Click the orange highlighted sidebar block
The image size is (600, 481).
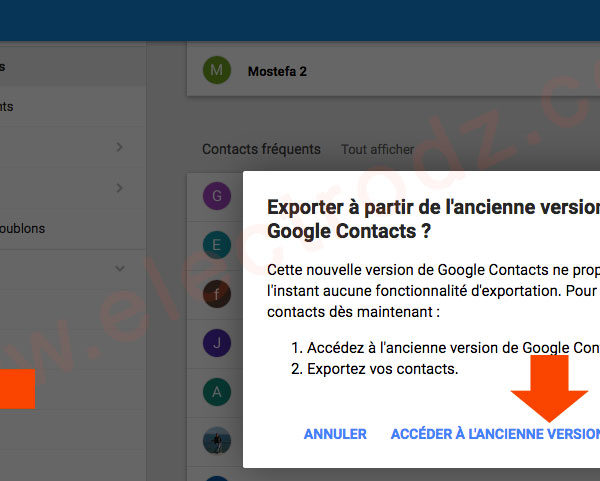tap(17, 389)
